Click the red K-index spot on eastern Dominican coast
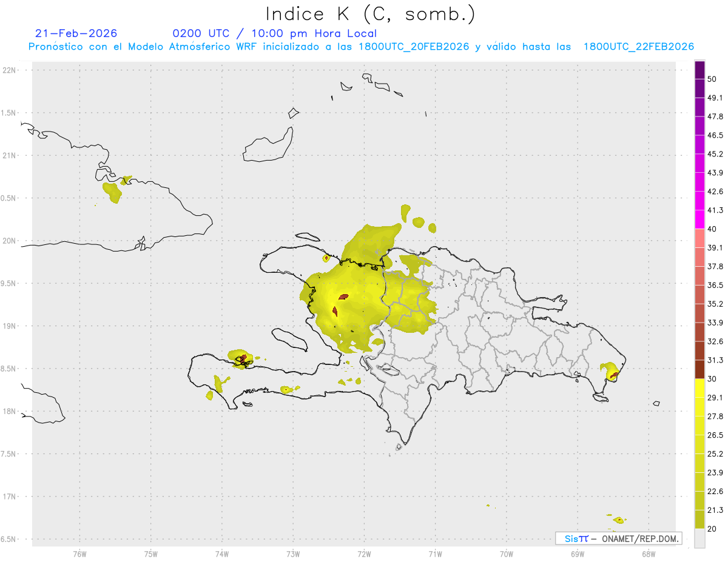Viewport: 728px width, 562px height. (613, 376)
